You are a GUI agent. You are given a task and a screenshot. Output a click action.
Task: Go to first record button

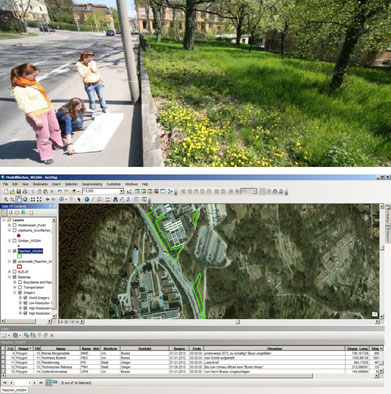(x=5, y=383)
